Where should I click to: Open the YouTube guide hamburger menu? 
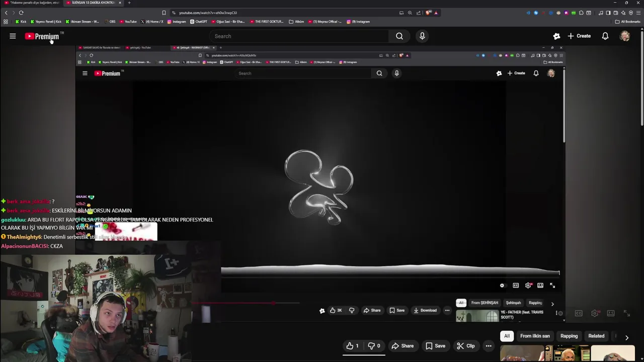click(13, 36)
